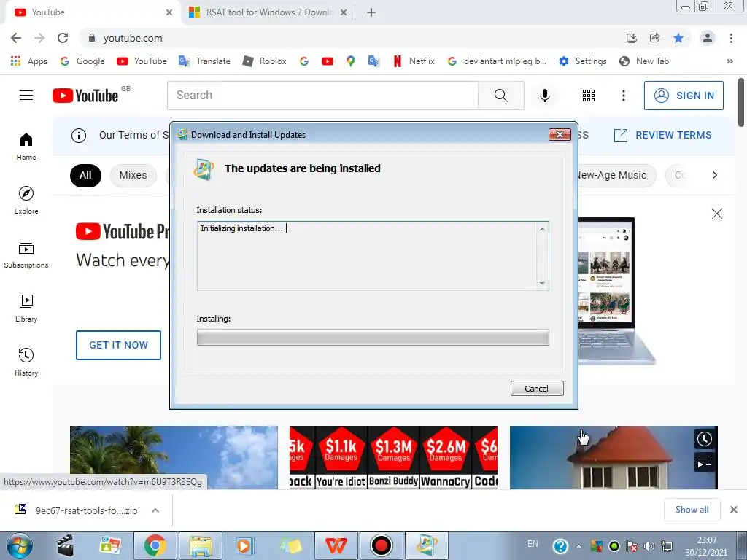
Task: Reload the page with the refresh icon
Action: (x=63, y=38)
